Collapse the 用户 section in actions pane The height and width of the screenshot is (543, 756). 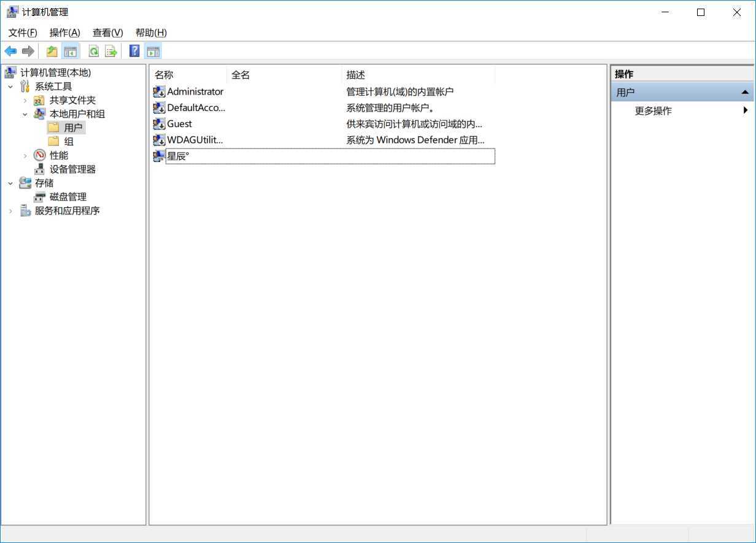(745, 92)
